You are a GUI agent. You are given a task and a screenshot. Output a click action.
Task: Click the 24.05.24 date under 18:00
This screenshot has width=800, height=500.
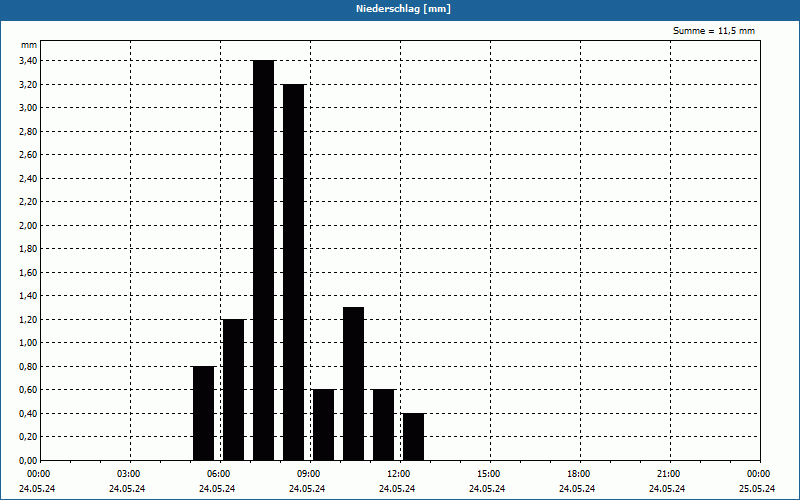(577, 489)
